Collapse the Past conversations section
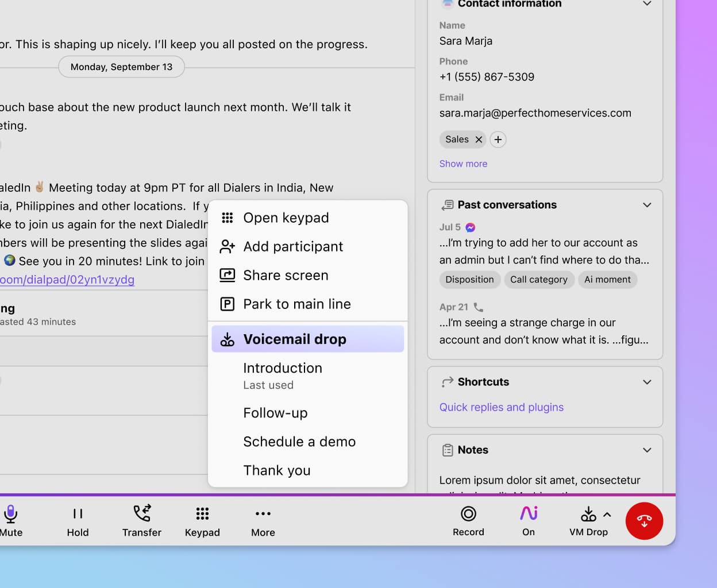Screen dimensions: 717x588 [x=647, y=205]
